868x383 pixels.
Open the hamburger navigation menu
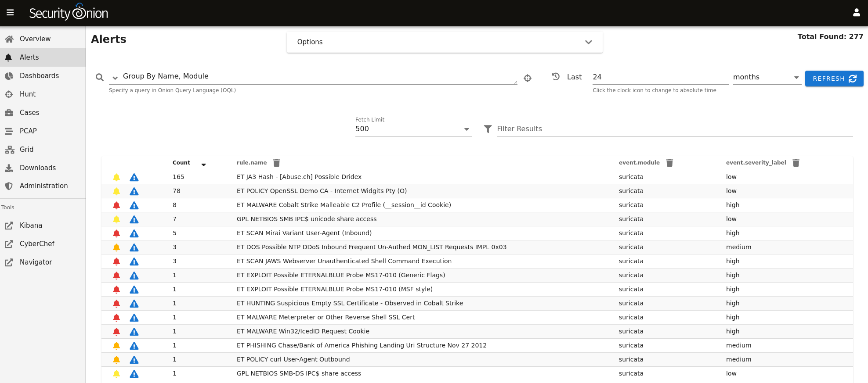[10, 13]
